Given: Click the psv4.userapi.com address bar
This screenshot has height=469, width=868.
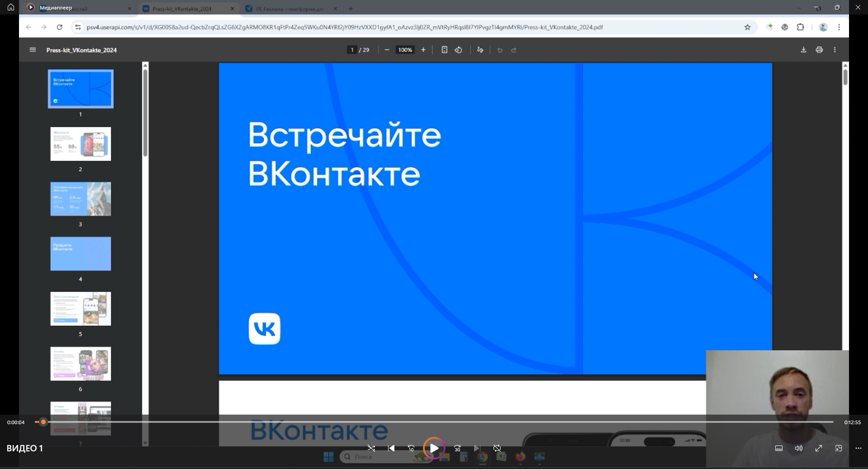Looking at the screenshot, I should [x=345, y=27].
